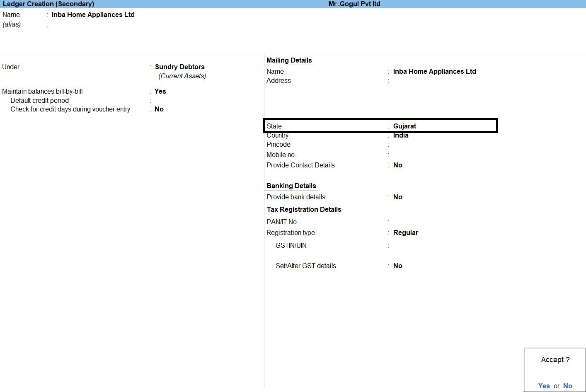Click the Provide Contact Details label

point(300,165)
